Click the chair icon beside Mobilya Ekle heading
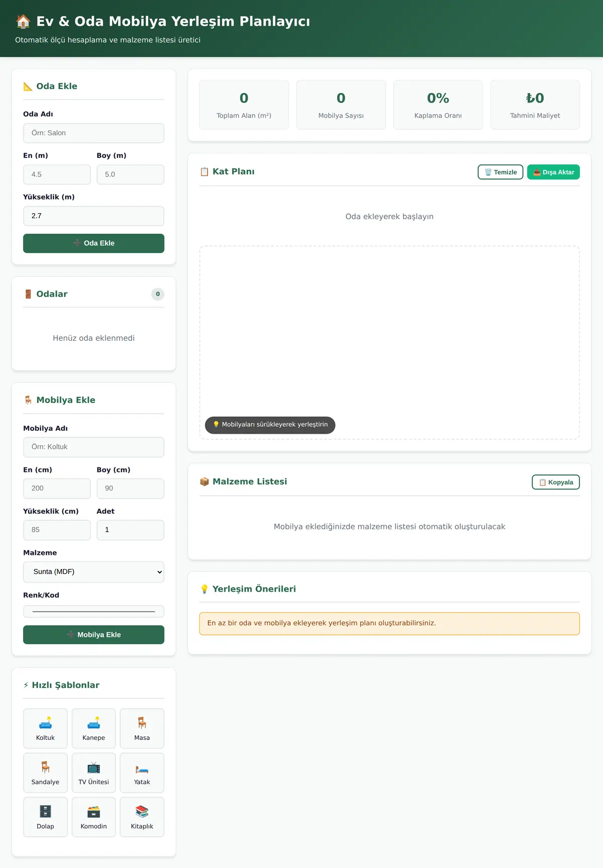Viewport: 603px width, 868px height. (x=28, y=400)
